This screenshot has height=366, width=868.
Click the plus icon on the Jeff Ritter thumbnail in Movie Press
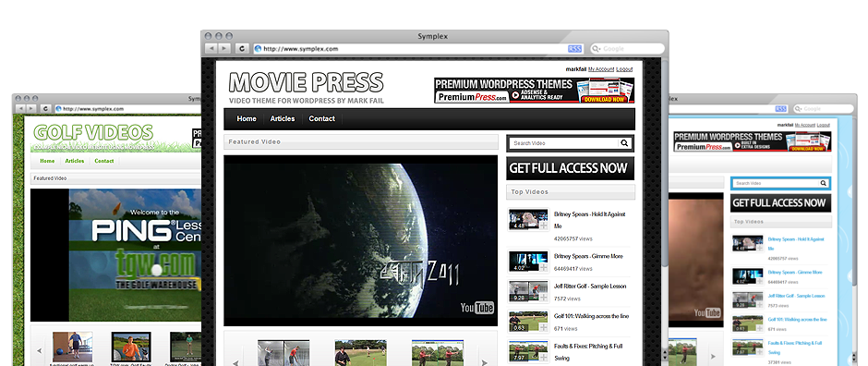(x=543, y=298)
